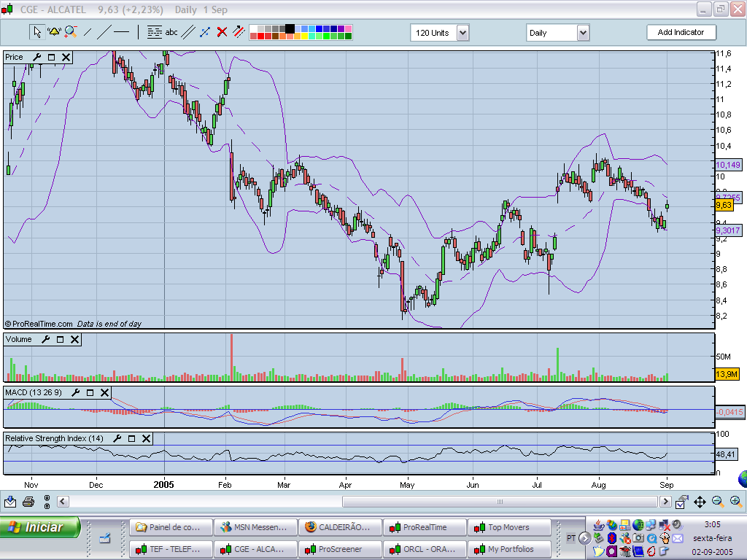Viewport: 747px width, 560px height.
Task: Close the MACD indicator panel
Action: (x=105, y=392)
